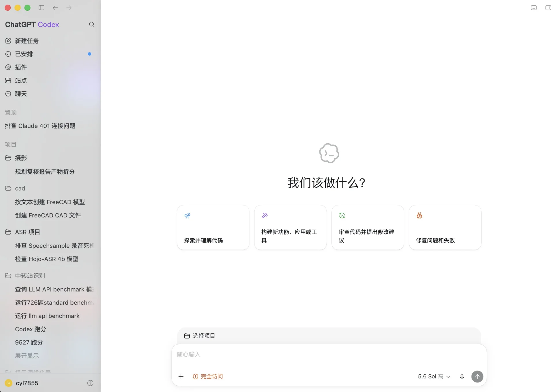The height and width of the screenshot is (392, 553).
Task: Click the clock icon beside 已安排
Action: point(8,54)
